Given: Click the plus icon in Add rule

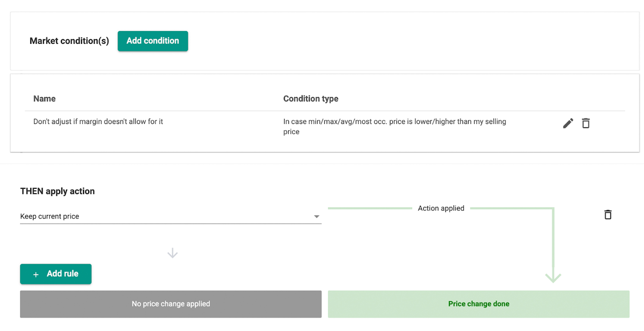Looking at the screenshot, I should pos(36,274).
